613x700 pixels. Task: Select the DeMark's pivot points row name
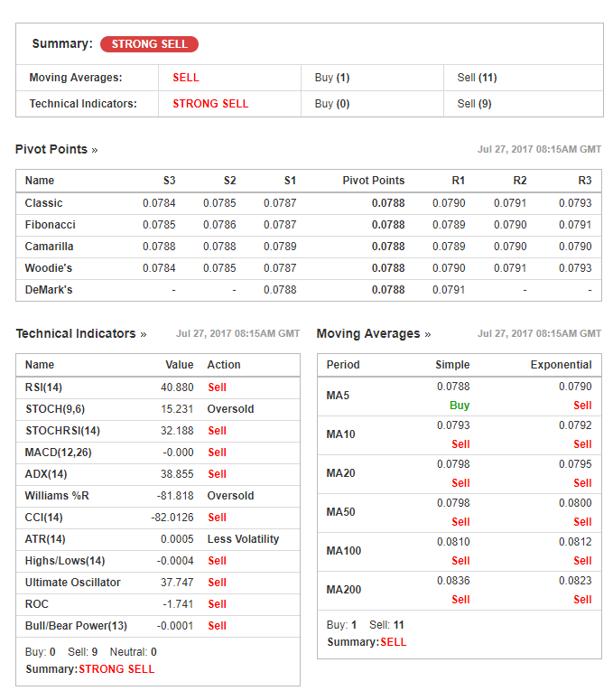(x=49, y=290)
